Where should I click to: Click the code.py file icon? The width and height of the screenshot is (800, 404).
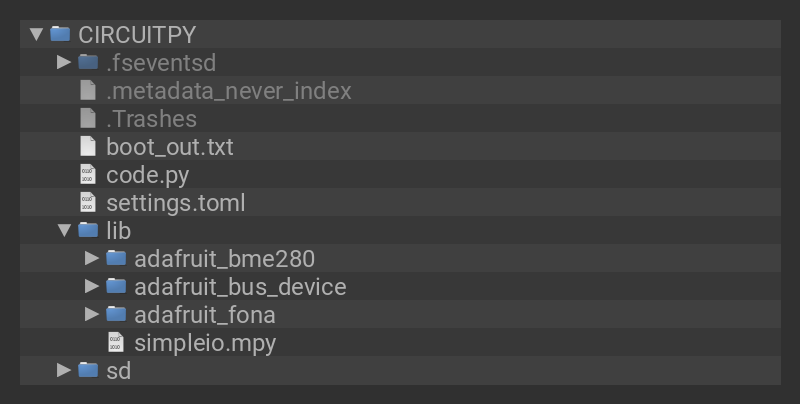coord(88,175)
